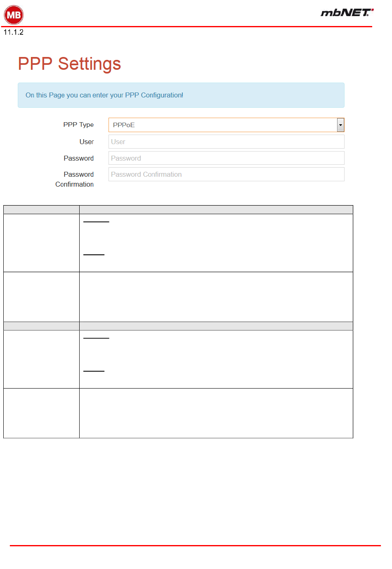Click the Password Confirmation field label
The image size is (392, 569).
tap(75, 179)
